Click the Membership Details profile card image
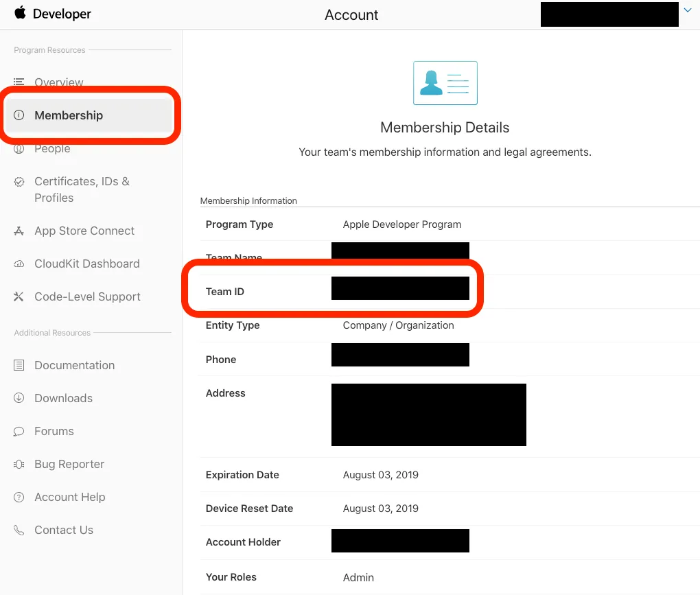The height and width of the screenshot is (595, 700). click(x=445, y=83)
